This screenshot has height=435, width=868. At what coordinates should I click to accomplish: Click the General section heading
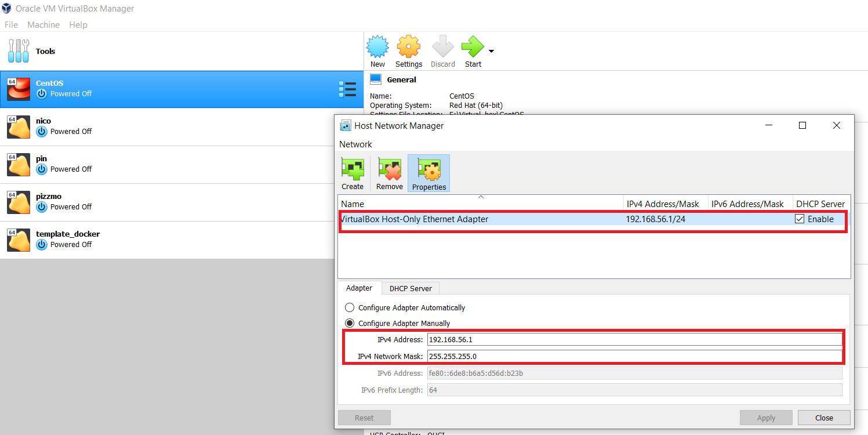click(x=401, y=79)
